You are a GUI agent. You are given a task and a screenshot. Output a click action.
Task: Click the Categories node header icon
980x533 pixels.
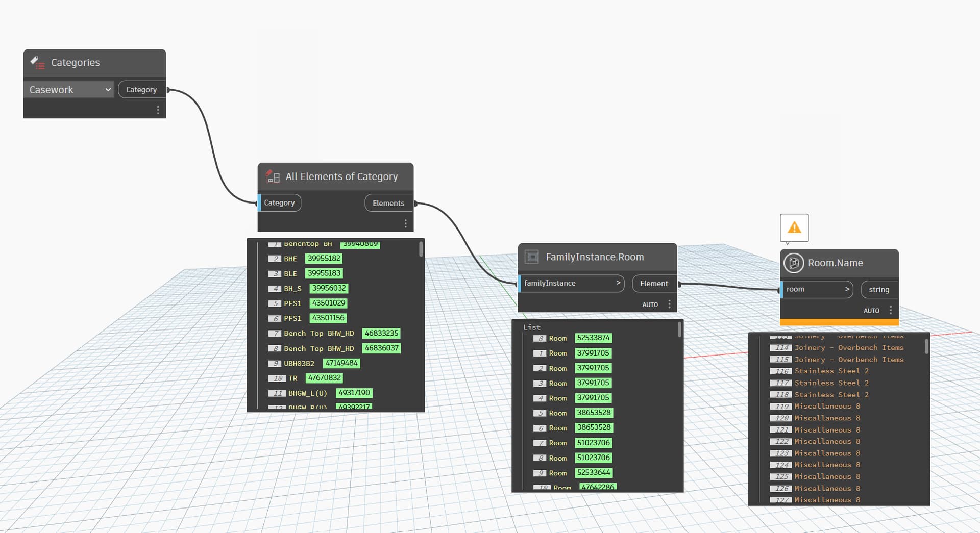point(37,63)
